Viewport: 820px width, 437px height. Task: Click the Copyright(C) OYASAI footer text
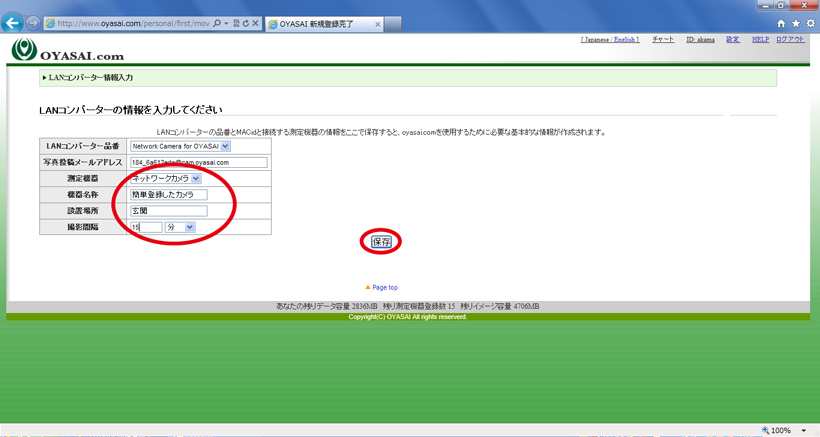(x=407, y=317)
